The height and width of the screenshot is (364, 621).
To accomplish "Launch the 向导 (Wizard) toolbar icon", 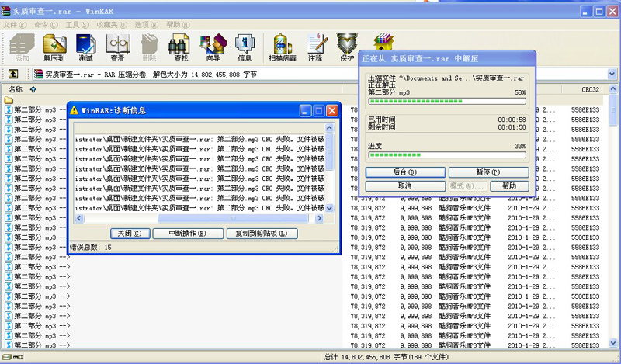I will coord(213,47).
